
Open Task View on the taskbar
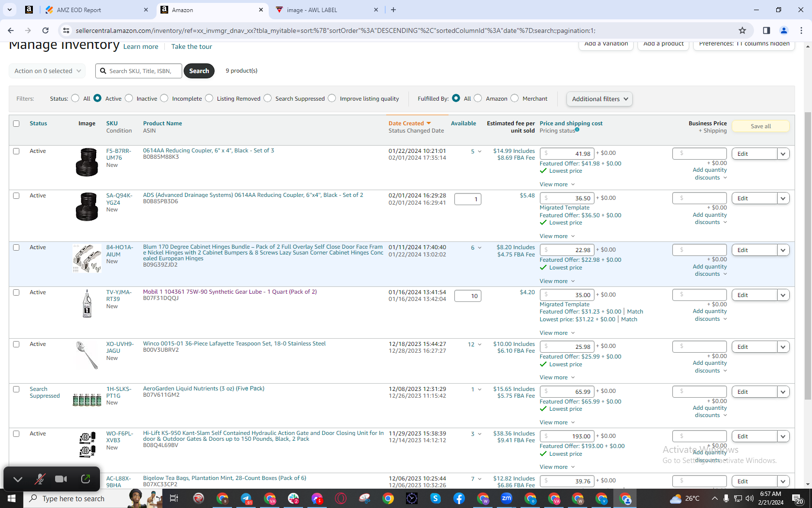[x=174, y=498]
